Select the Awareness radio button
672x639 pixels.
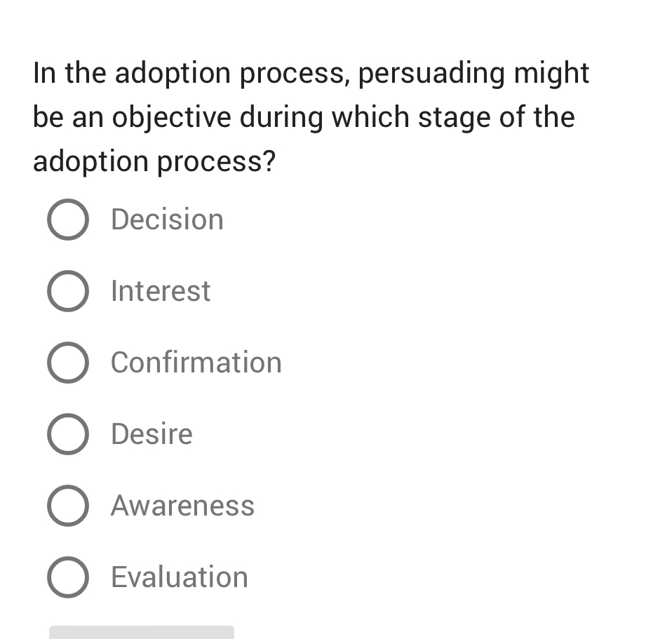coord(67,506)
